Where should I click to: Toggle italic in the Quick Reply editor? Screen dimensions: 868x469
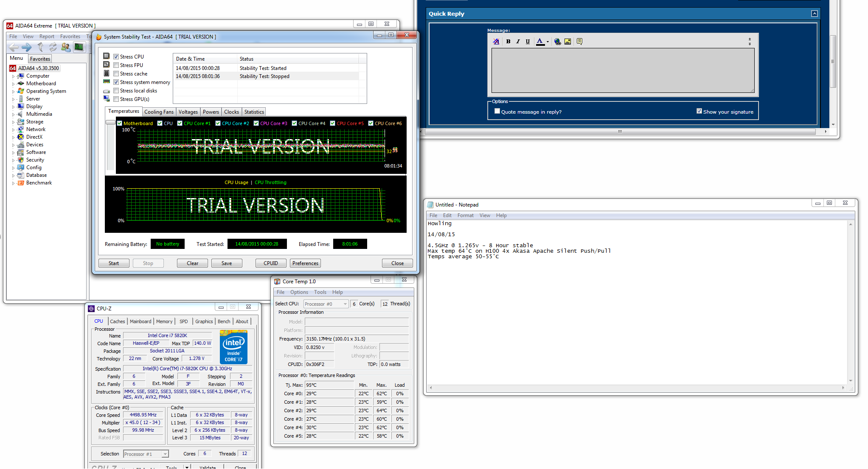(x=518, y=42)
